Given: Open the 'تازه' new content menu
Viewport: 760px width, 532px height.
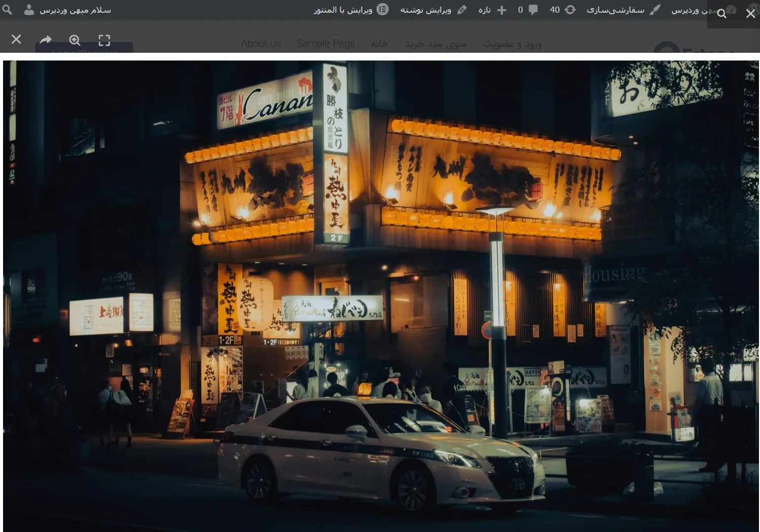Looking at the screenshot, I should (492, 10).
